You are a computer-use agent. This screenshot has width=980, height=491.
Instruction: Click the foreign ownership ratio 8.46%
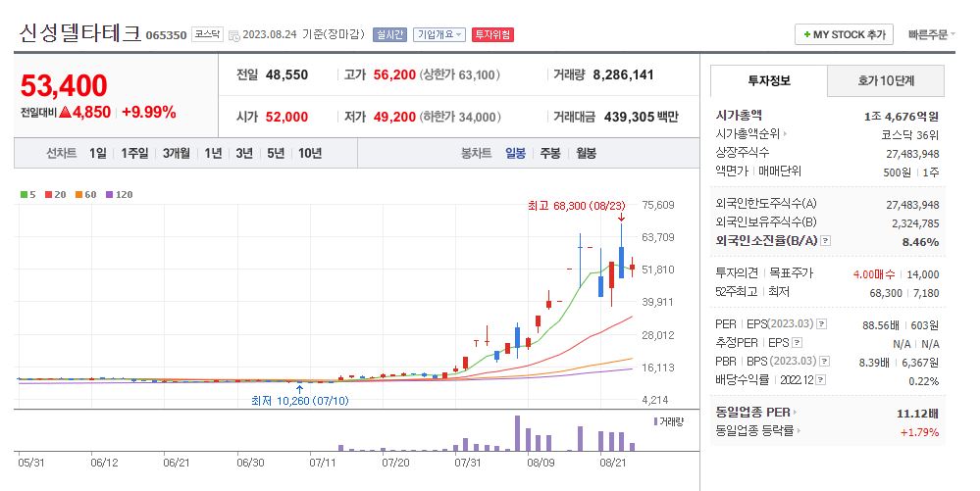point(920,242)
